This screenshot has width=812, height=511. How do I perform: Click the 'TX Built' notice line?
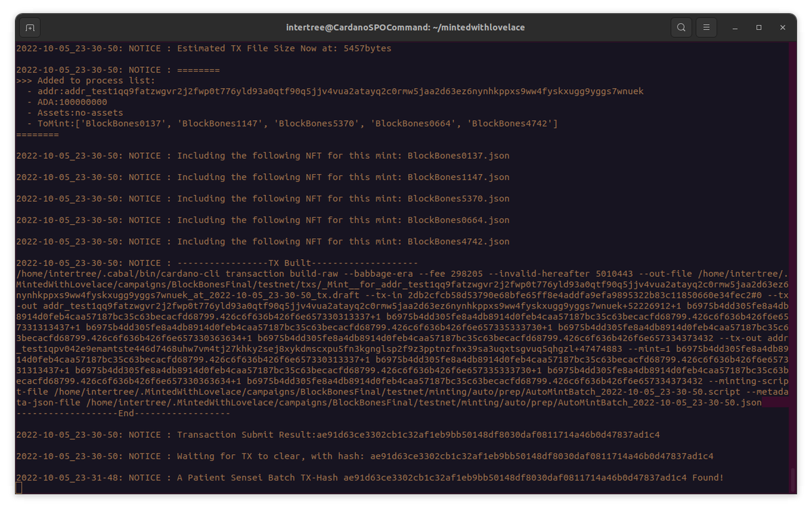[x=217, y=263]
